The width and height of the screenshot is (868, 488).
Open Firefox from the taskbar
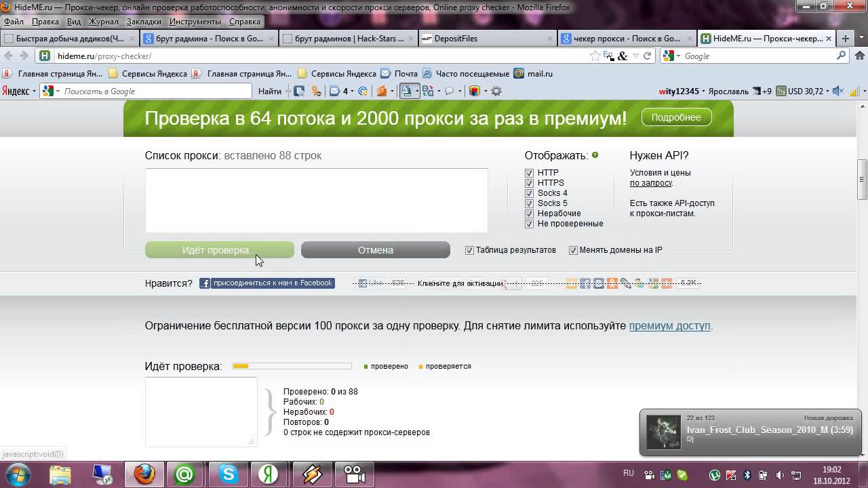(x=144, y=474)
